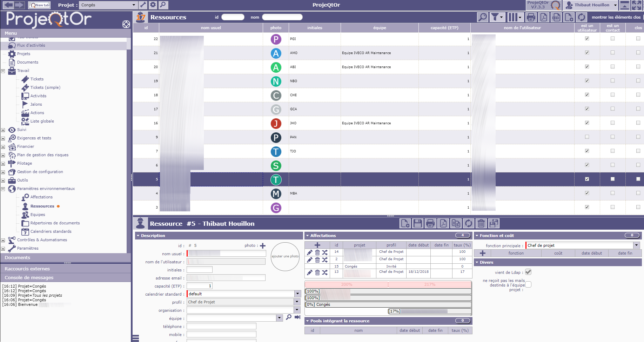Image resolution: width=644 pixels, height=342 pixels.
Task: Open Calendriers standards in the menu
Action: 51,231
